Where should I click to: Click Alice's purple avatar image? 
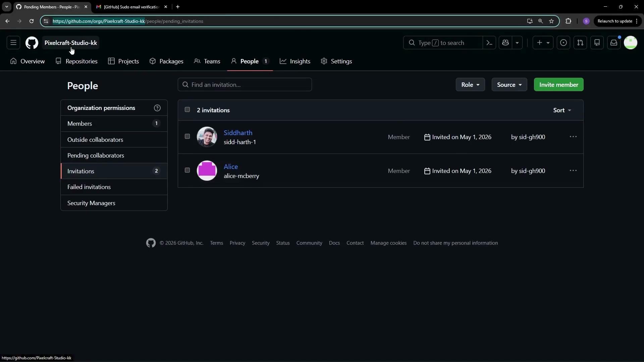(x=207, y=171)
